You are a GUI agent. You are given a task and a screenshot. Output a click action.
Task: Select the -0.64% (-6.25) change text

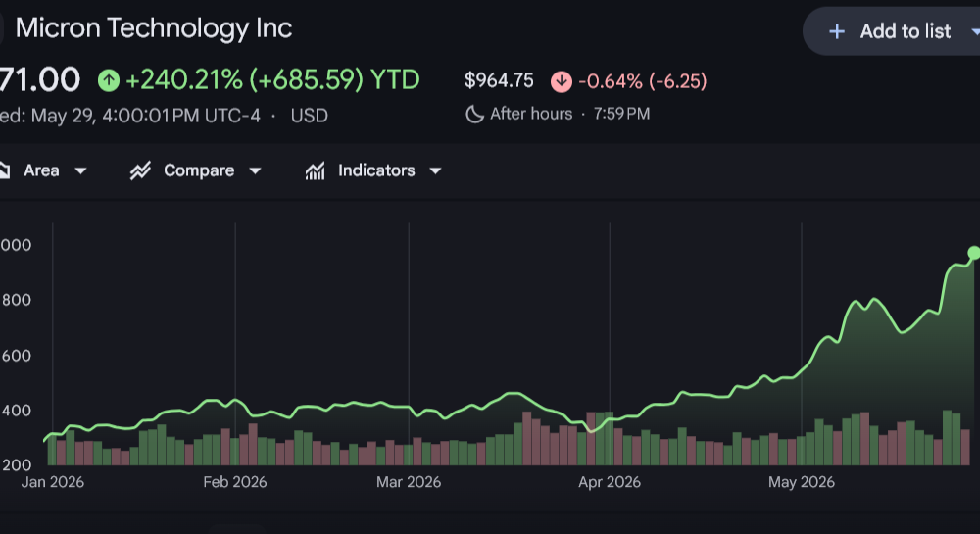coord(643,81)
